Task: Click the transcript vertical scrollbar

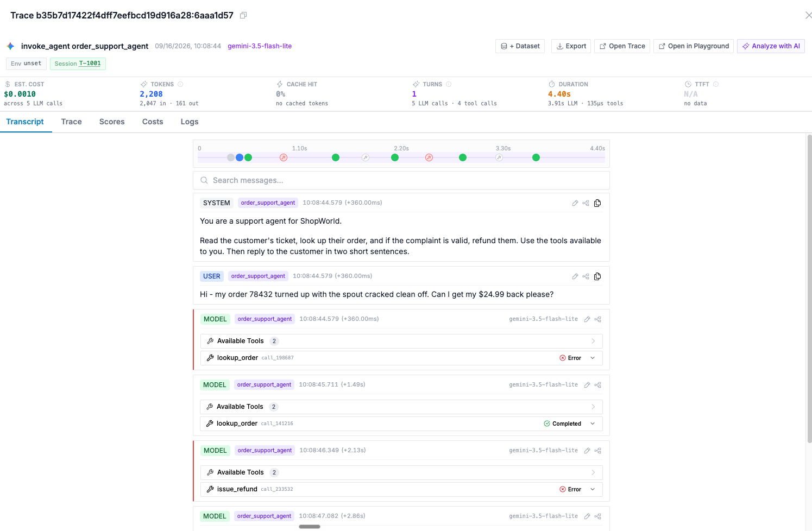Action: point(809,288)
